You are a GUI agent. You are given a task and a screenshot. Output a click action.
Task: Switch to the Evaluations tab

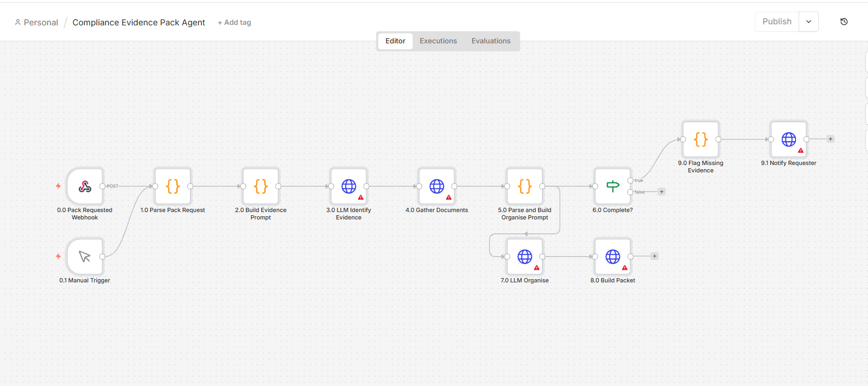point(491,41)
